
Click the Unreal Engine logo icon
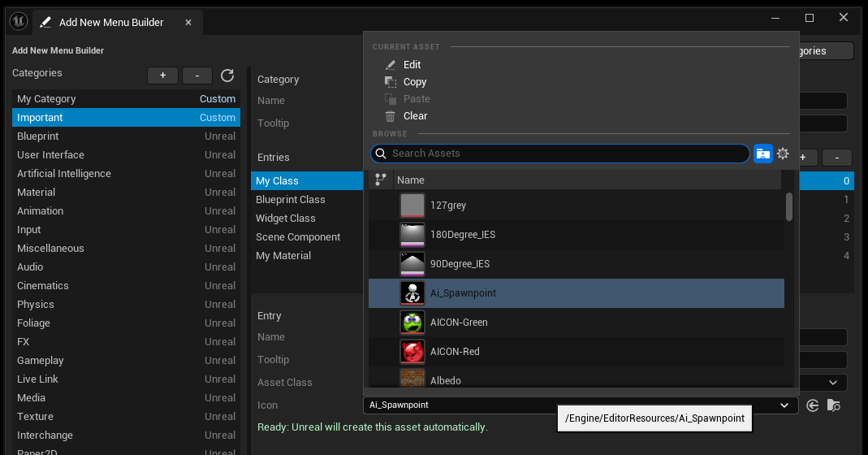click(18, 22)
